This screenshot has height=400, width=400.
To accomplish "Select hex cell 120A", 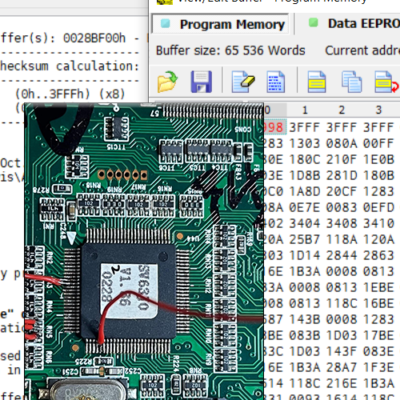I will click(379, 239).
